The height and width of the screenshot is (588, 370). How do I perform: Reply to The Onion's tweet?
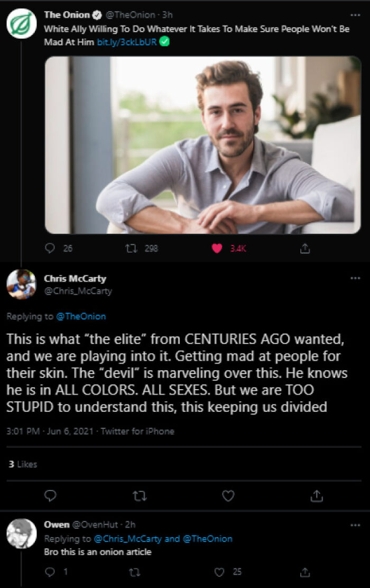point(51,248)
